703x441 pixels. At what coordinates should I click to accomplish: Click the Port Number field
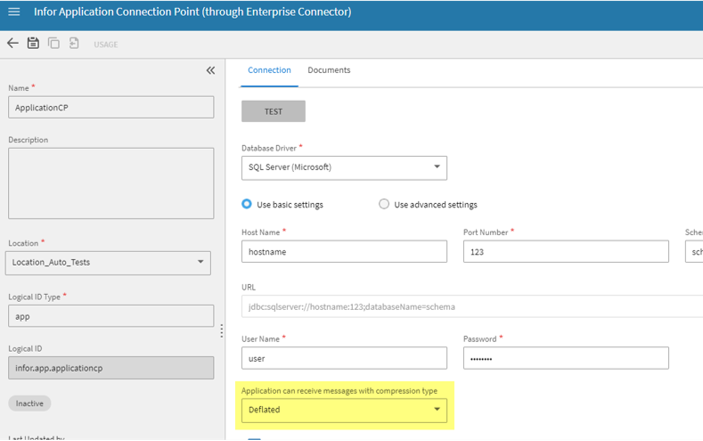click(x=565, y=252)
